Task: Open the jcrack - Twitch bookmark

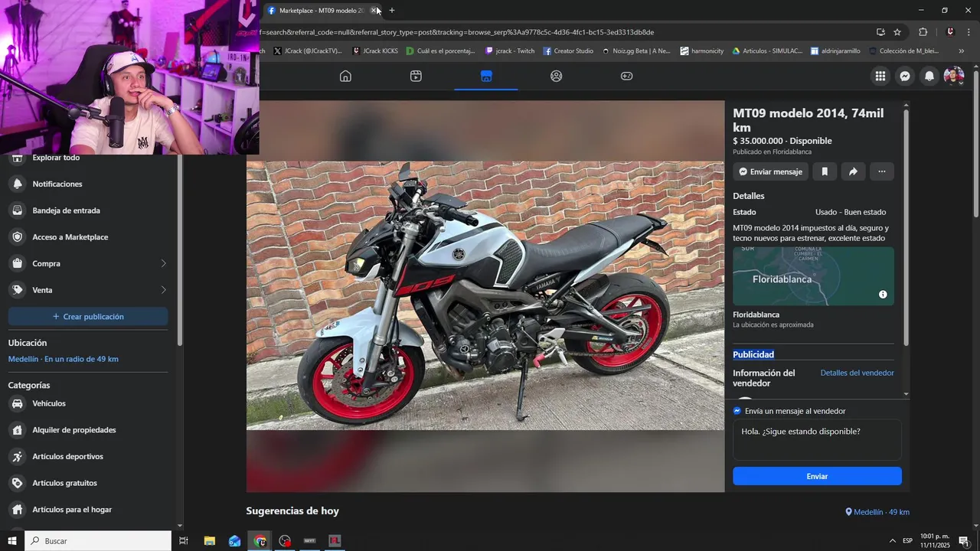Action: (x=510, y=51)
